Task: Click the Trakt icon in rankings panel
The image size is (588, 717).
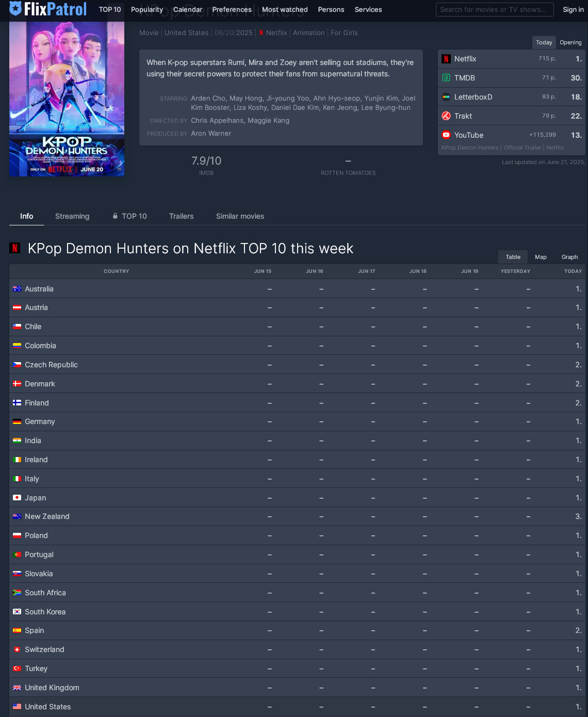Action: tap(446, 116)
